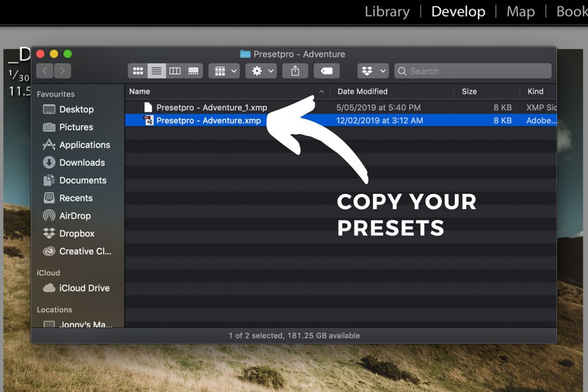Image resolution: width=588 pixels, height=392 pixels.
Task: Open the item grouping dropdown
Action: 224,71
